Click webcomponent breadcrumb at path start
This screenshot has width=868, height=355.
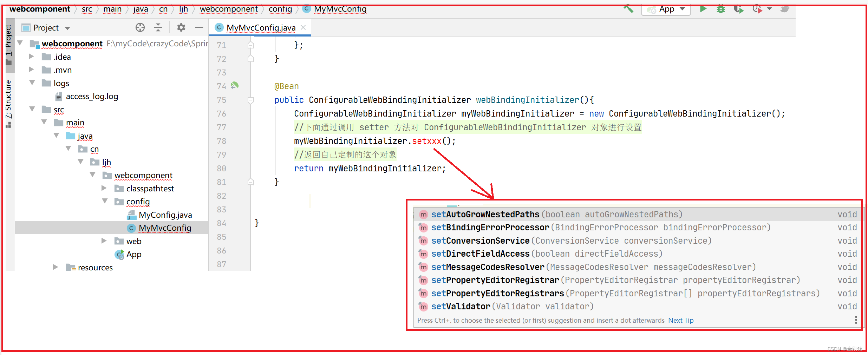[x=40, y=9]
